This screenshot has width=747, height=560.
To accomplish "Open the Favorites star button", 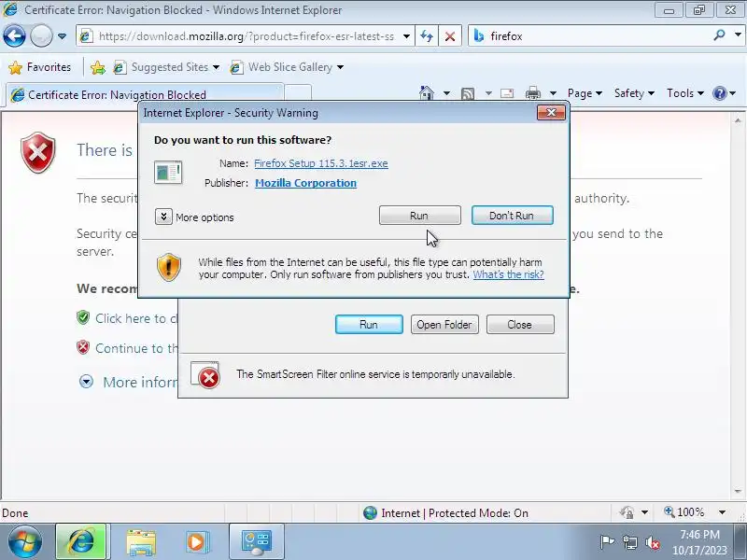I will (x=40, y=67).
